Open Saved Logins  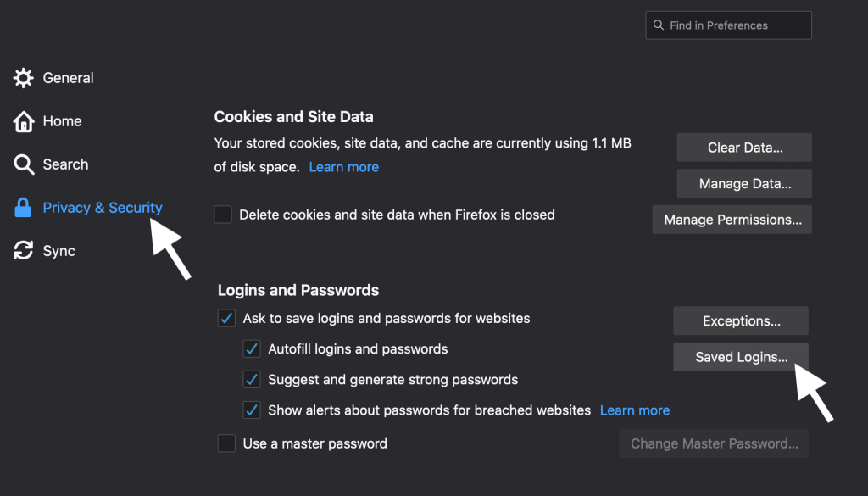[x=741, y=357]
